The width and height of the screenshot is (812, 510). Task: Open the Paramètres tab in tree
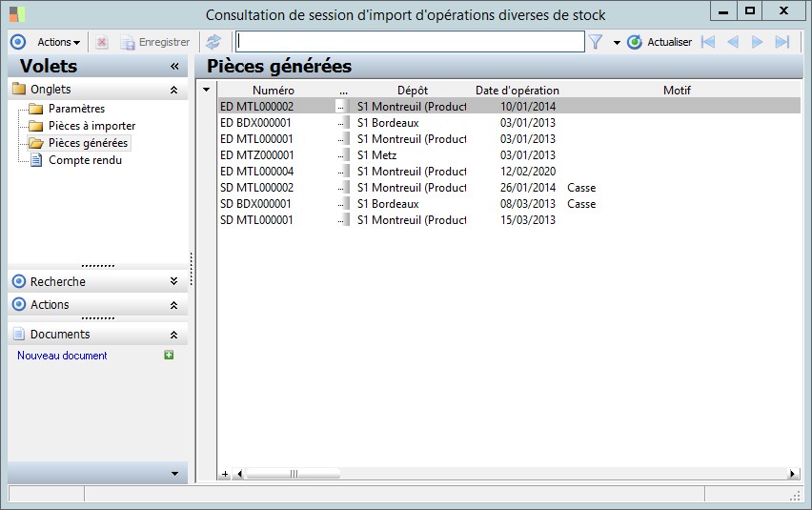(x=76, y=109)
